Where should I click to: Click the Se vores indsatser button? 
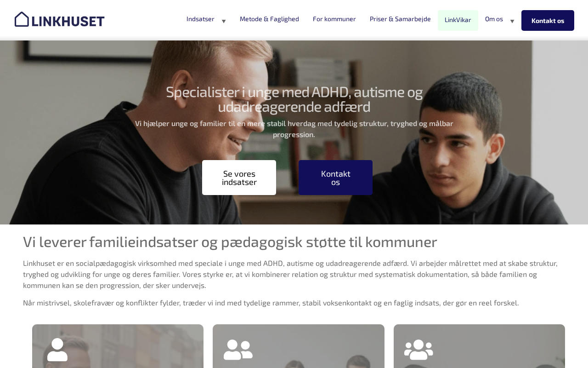pos(239,178)
